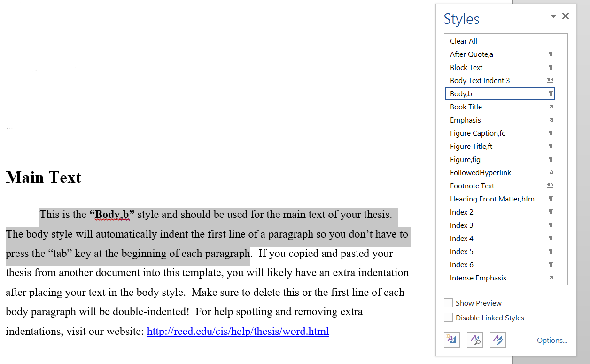This screenshot has width=590, height=364.
Task: Select the Heading Front Matter,hfm style
Action: pos(492,199)
